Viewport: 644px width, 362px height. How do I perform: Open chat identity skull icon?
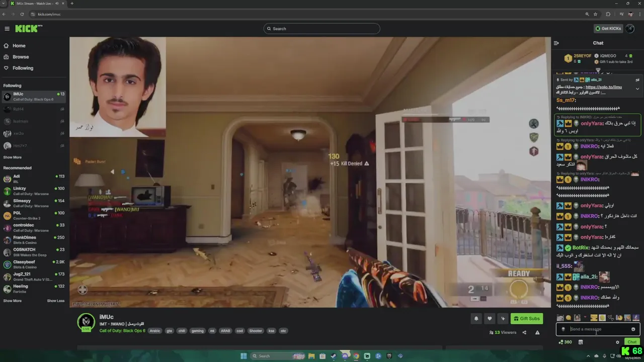(563, 329)
